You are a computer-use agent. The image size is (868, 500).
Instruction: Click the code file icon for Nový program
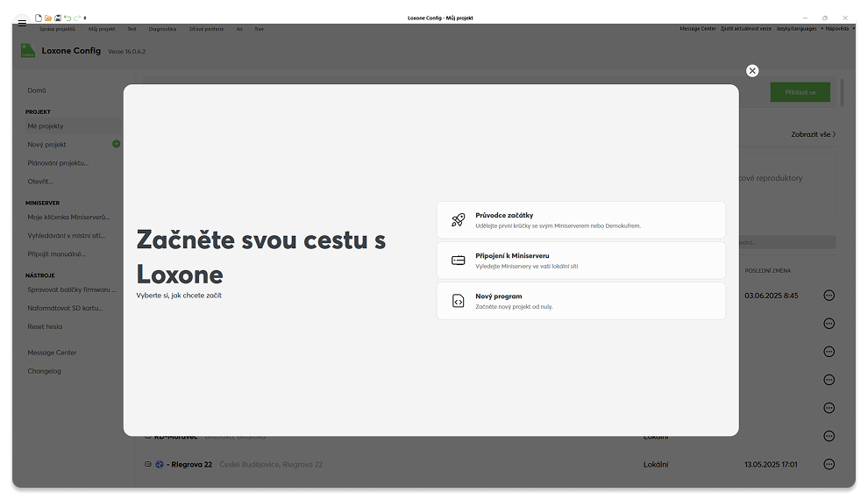[x=458, y=301]
